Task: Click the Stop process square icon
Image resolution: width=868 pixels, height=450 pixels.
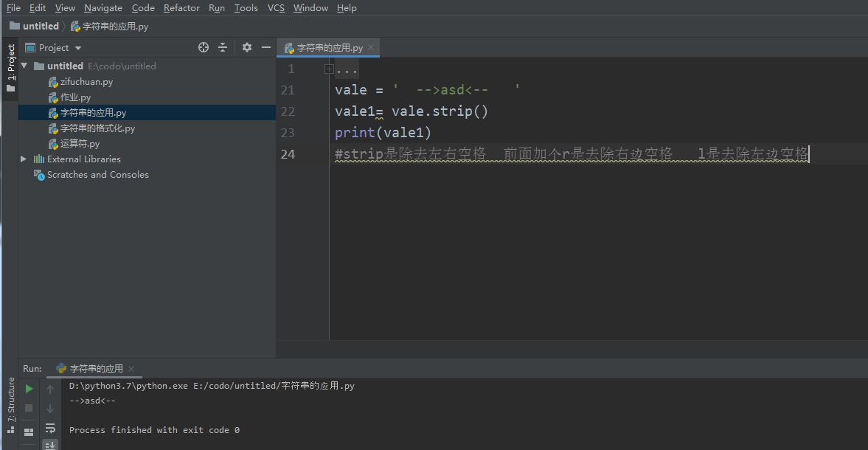Action: (29, 408)
